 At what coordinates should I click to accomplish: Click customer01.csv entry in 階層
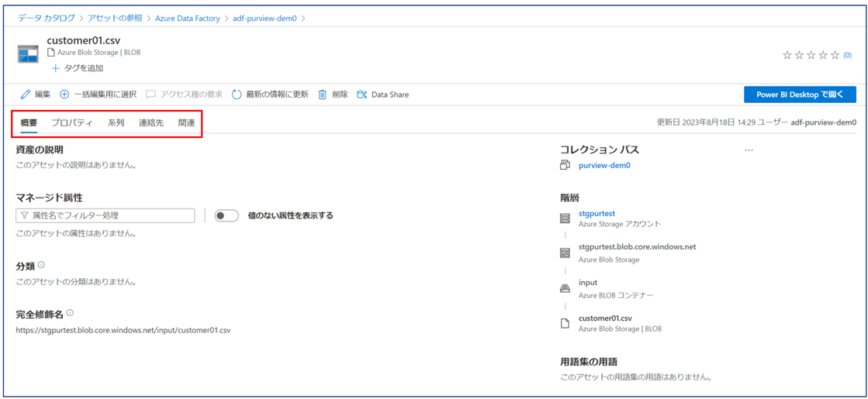tap(605, 318)
